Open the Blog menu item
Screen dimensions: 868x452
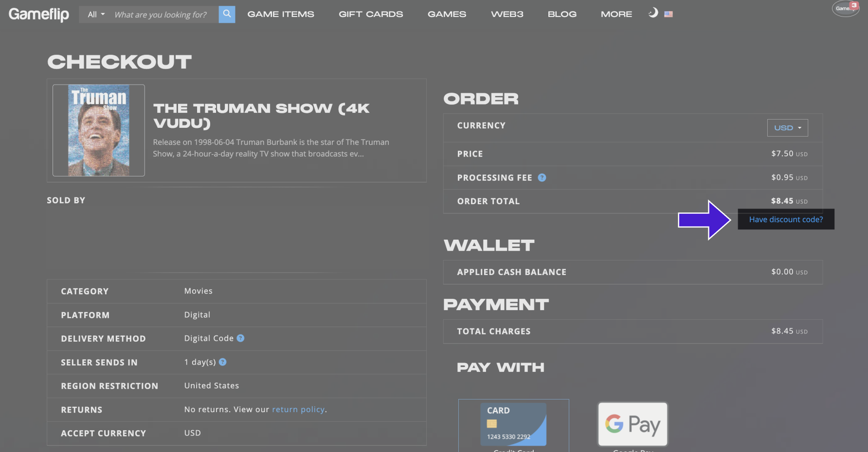562,15
